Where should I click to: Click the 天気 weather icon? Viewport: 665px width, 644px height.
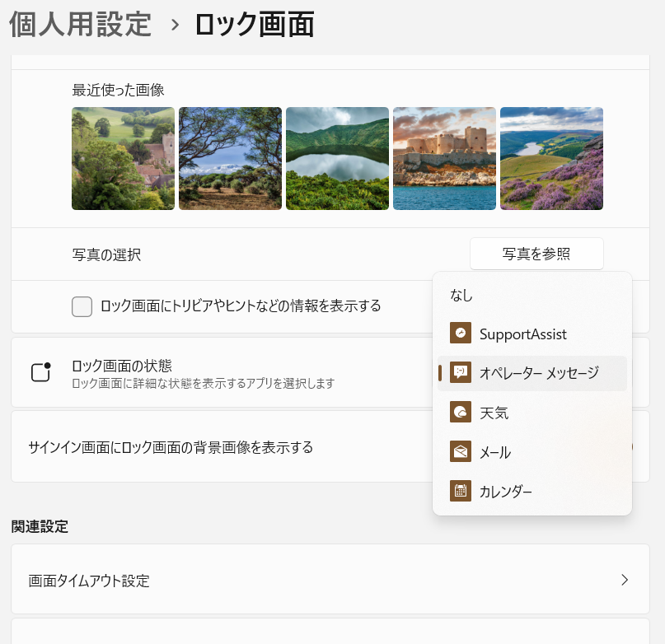pos(460,412)
